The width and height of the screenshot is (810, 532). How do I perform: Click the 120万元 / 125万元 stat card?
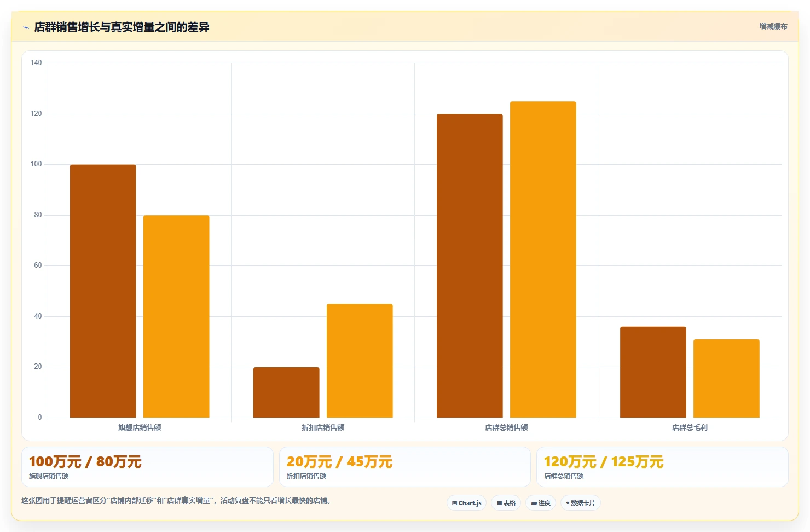tap(662, 467)
